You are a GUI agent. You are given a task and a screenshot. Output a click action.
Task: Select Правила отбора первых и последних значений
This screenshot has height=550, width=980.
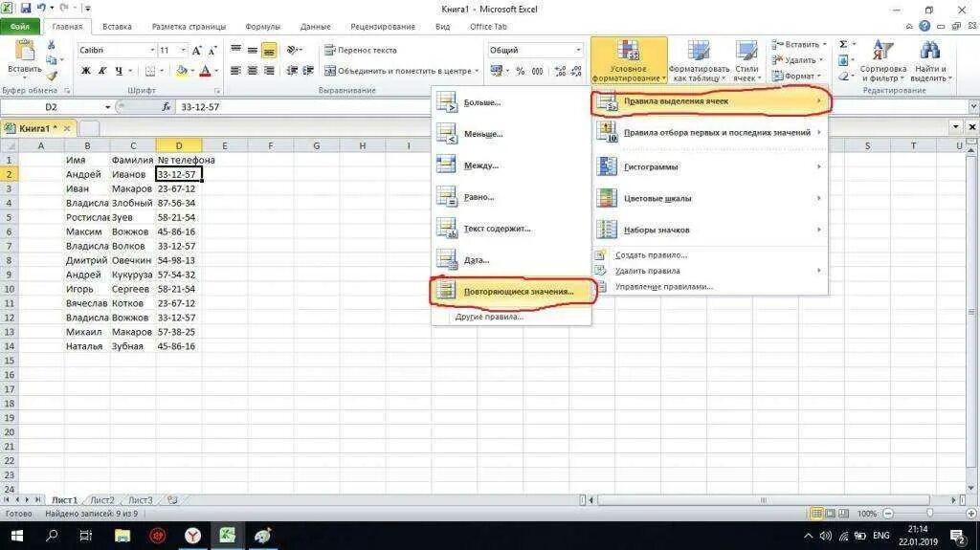(711, 133)
